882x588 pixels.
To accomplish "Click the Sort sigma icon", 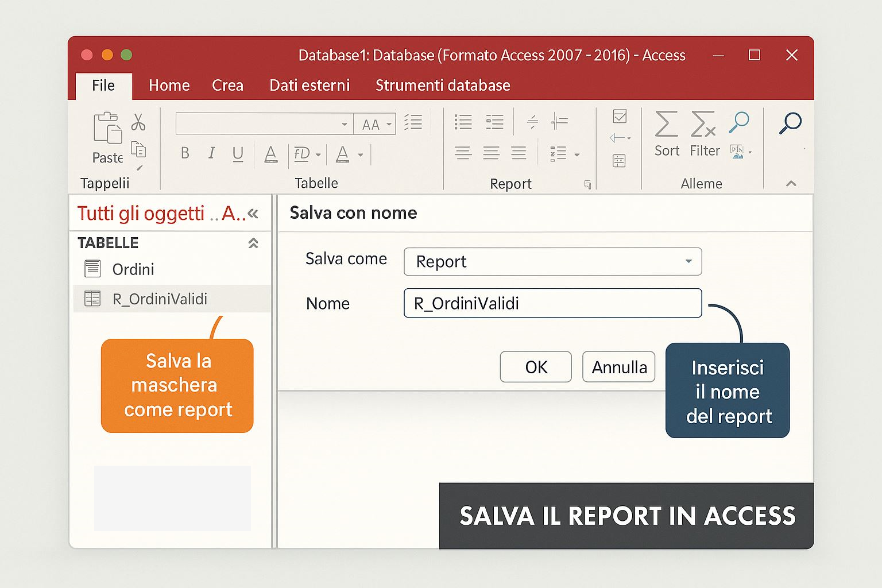I will (666, 124).
